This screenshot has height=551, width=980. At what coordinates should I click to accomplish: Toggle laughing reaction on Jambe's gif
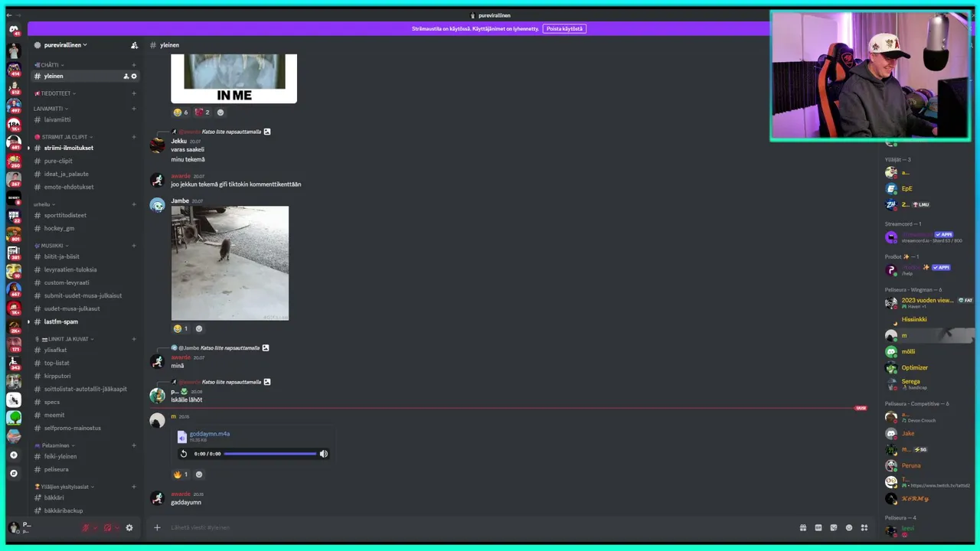[x=181, y=329]
